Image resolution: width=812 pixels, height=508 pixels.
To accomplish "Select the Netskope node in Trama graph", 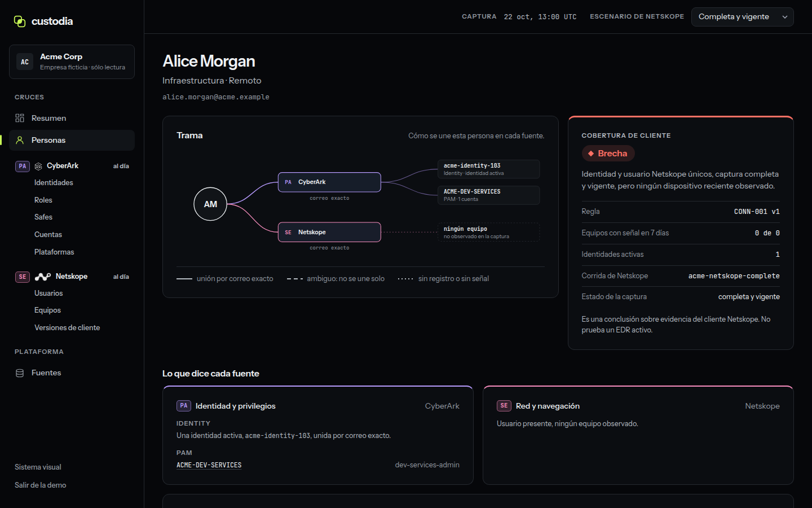I will click(329, 232).
